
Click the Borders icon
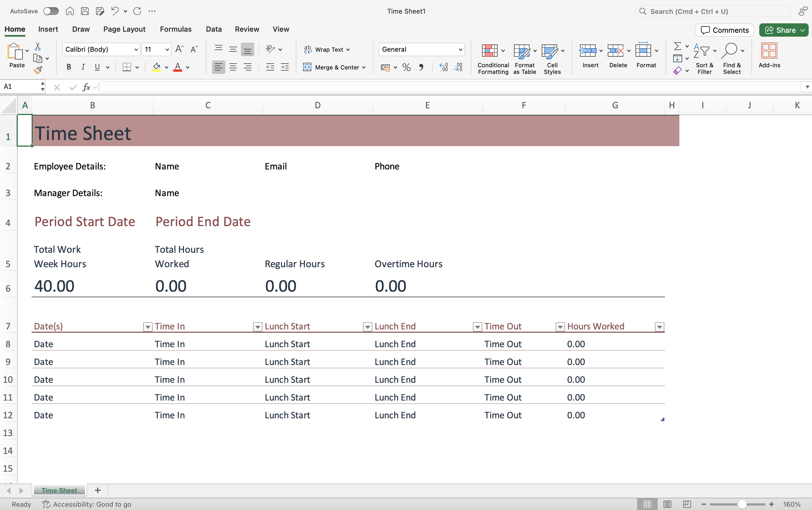click(127, 67)
